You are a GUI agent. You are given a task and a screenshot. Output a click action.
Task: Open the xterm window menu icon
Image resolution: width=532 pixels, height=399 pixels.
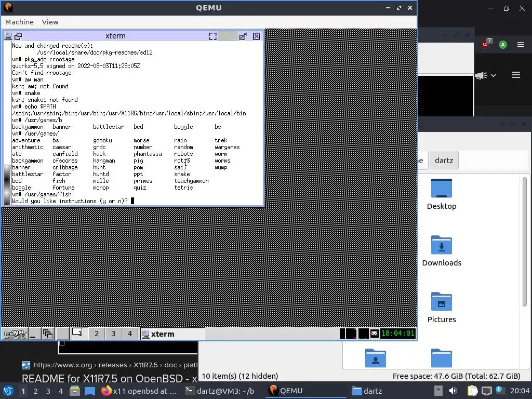point(8,36)
